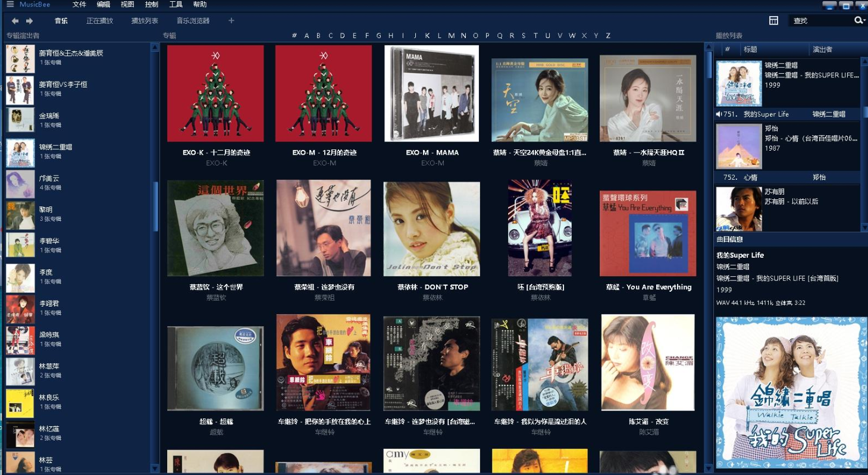Open the MusicBee hamburger menu
The image size is (868, 475).
10,5
